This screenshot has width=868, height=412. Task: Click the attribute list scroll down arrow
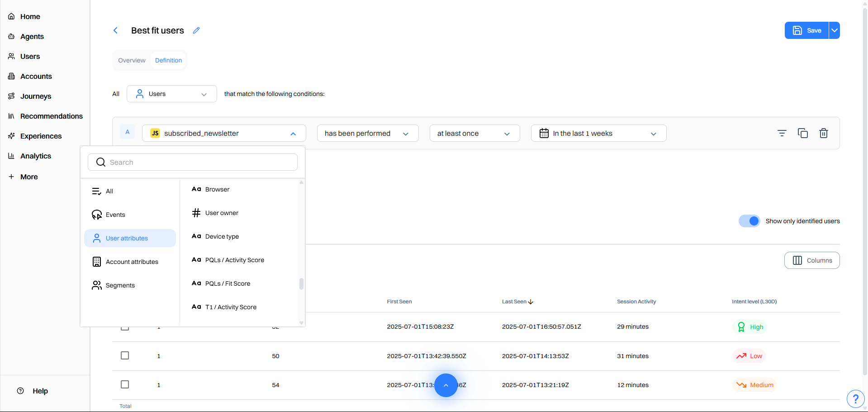301,323
